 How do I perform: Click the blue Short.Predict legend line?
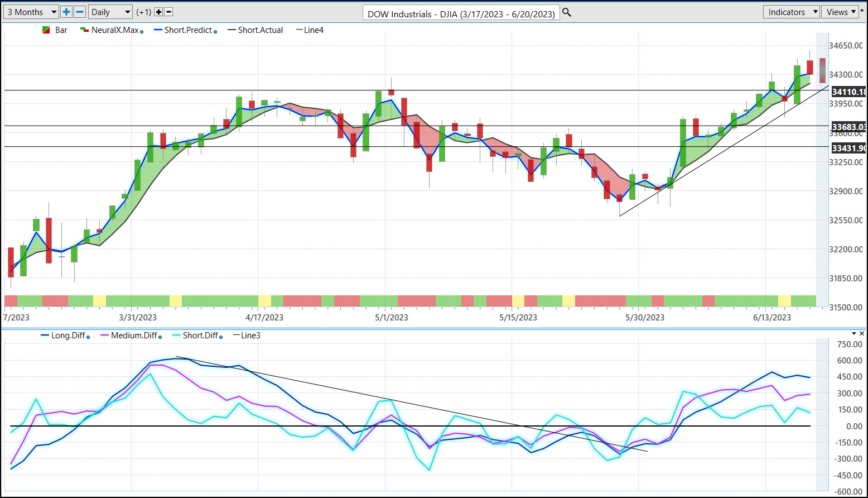click(x=158, y=30)
